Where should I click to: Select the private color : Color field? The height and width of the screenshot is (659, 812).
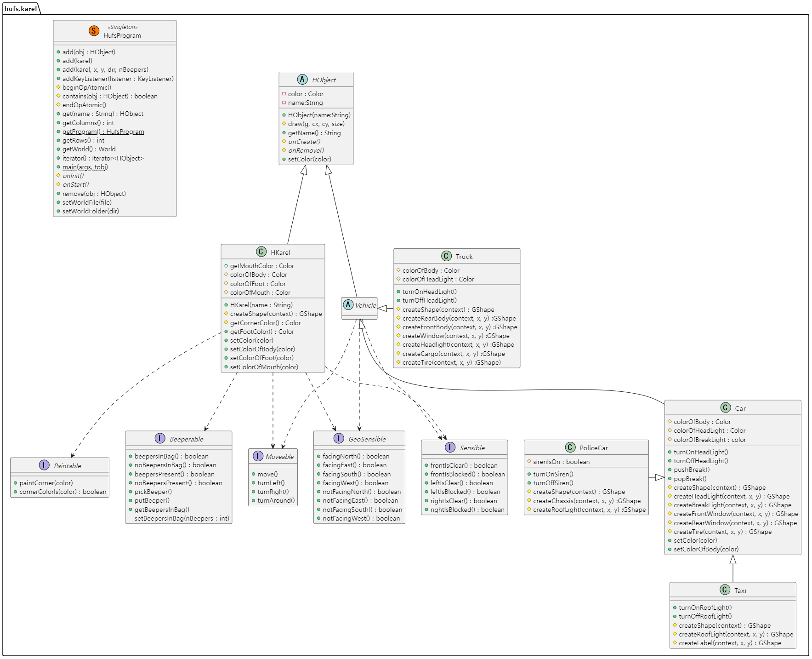306,94
